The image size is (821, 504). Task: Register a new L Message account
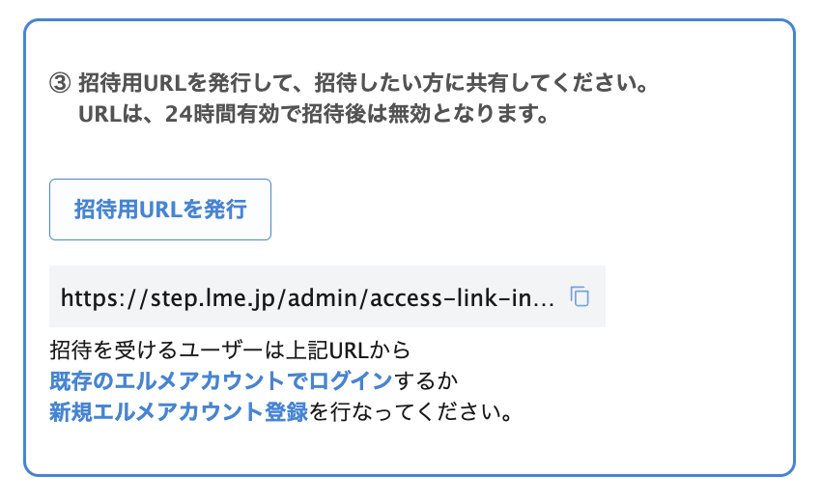pos(179,412)
